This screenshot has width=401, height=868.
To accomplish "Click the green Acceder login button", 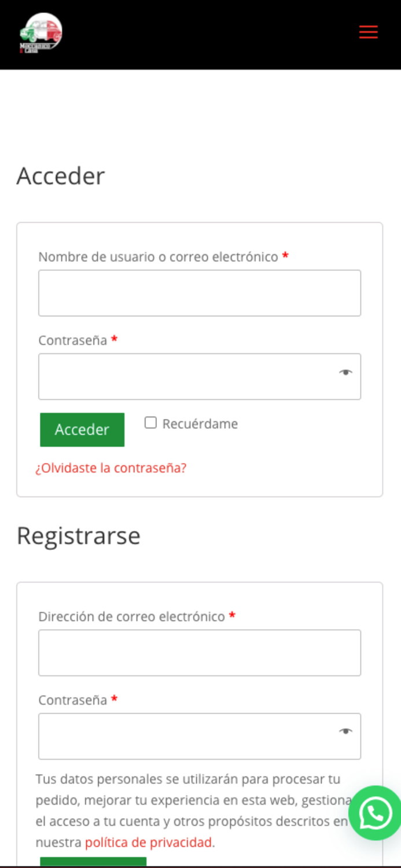I will coord(82,429).
